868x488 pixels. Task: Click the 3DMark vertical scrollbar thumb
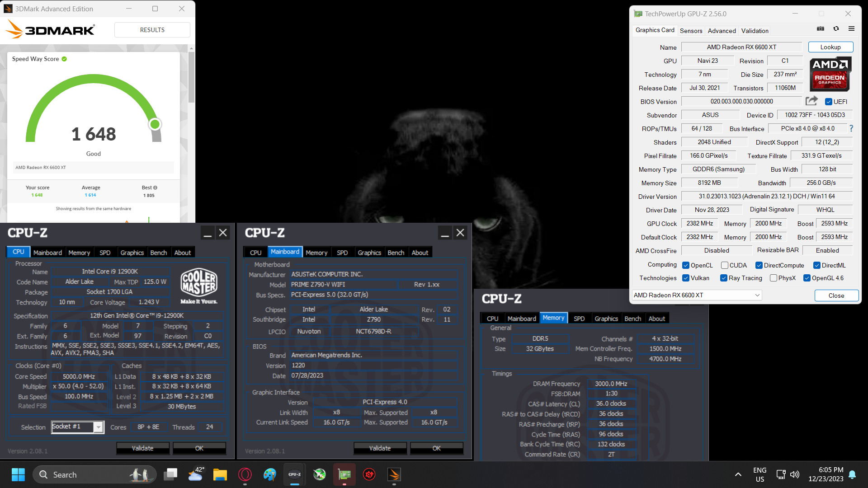pyautogui.click(x=192, y=77)
